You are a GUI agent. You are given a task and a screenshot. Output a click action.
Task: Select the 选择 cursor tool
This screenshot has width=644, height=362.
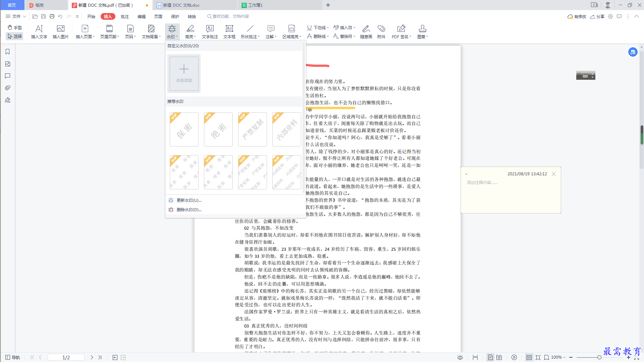(x=15, y=36)
